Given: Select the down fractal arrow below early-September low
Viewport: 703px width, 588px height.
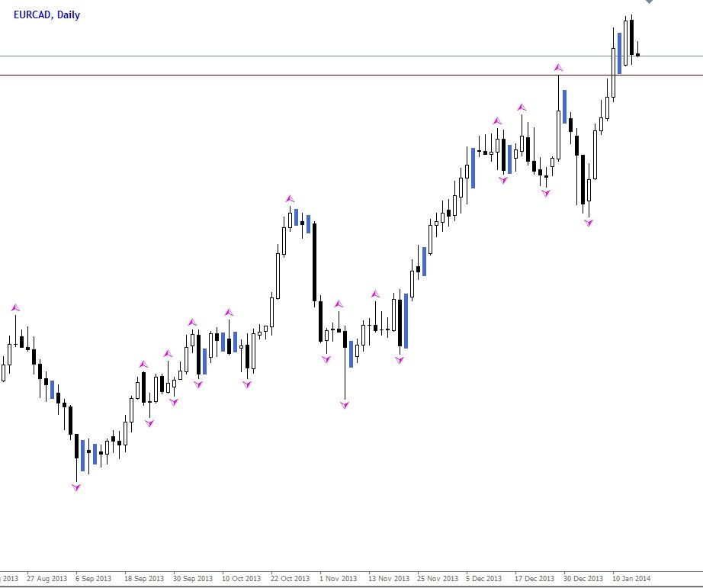Looking at the screenshot, I should tap(76, 487).
